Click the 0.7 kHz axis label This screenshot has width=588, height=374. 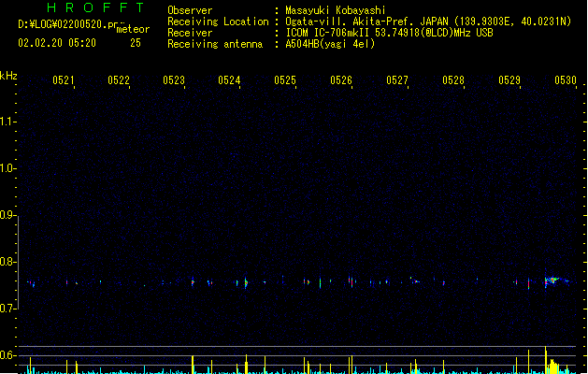tap(7, 309)
